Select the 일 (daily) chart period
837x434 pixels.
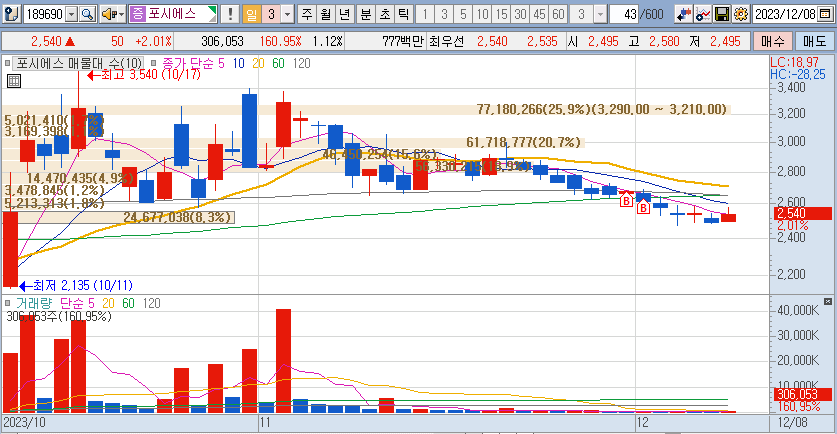pyautogui.click(x=251, y=14)
